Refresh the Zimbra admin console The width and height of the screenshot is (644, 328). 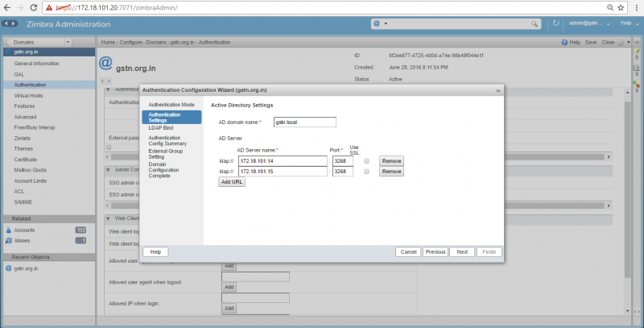[555, 23]
